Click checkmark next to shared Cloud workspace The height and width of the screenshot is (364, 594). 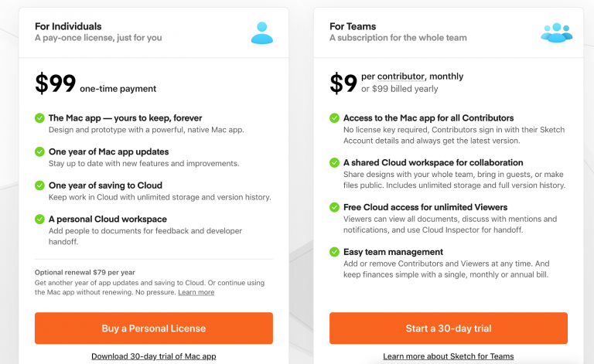tap(334, 163)
